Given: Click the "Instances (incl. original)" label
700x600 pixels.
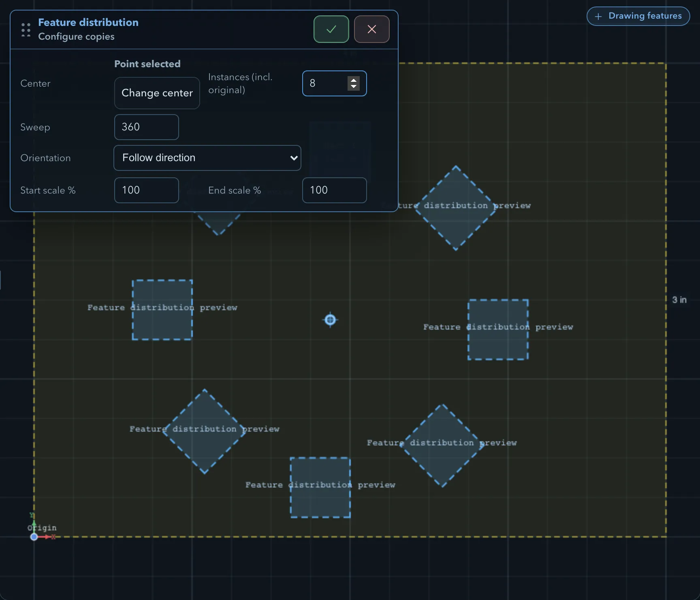Looking at the screenshot, I should click(240, 83).
